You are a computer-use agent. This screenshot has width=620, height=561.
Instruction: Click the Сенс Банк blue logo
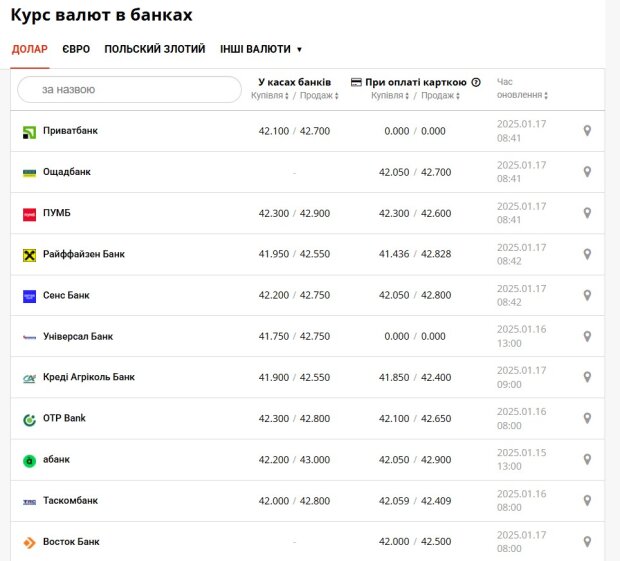[x=29, y=297]
